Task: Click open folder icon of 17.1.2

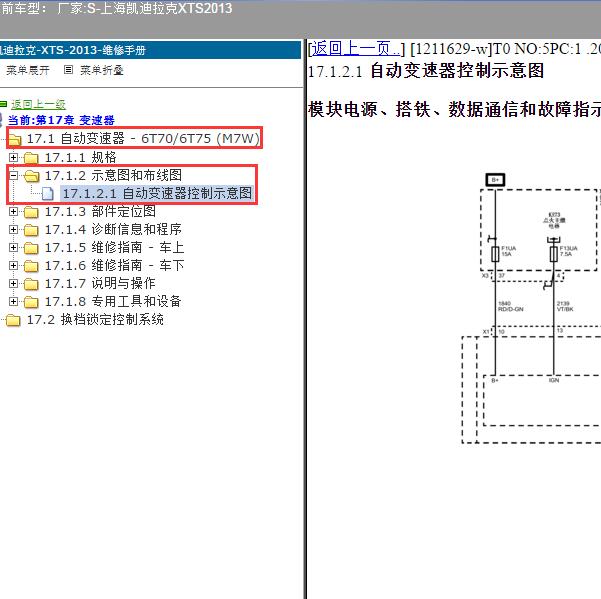Action: (x=31, y=176)
